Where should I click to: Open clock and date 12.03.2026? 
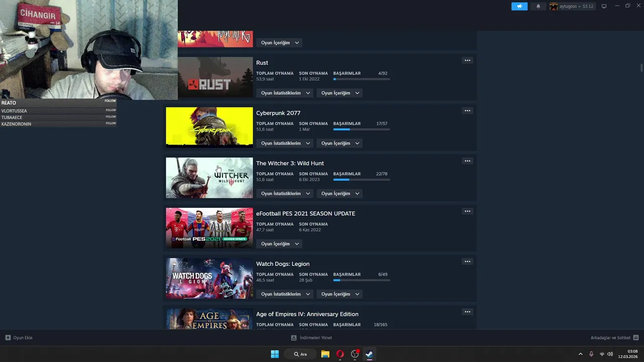[628, 354]
